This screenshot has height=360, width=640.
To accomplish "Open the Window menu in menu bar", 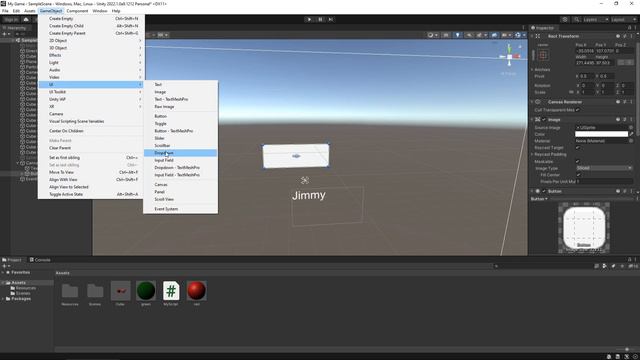I will coord(100,11).
